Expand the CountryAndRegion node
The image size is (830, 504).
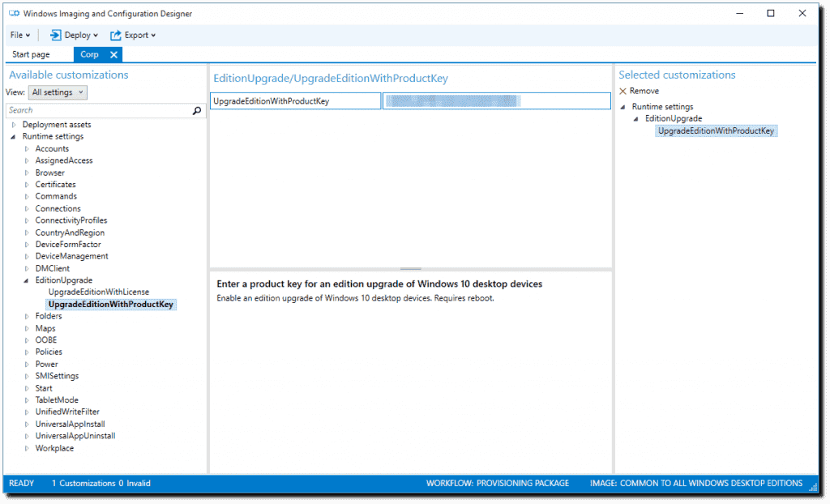pyautogui.click(x=27, y=233)
